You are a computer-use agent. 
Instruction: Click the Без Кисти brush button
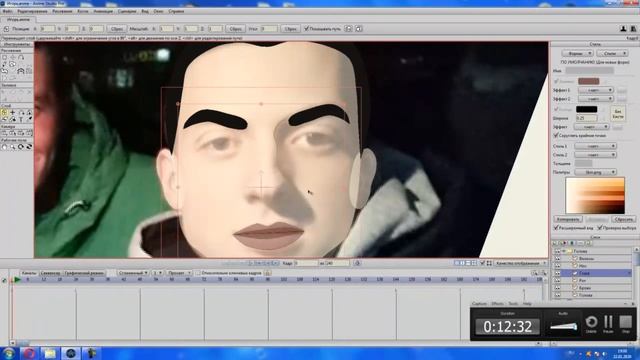(x=618, y=114)
